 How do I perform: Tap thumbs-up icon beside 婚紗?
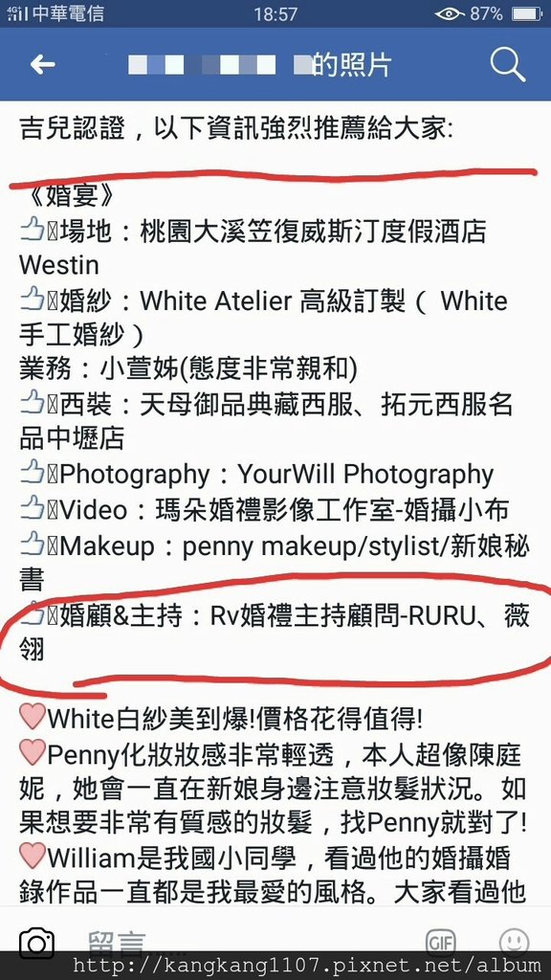click(32, 301)
